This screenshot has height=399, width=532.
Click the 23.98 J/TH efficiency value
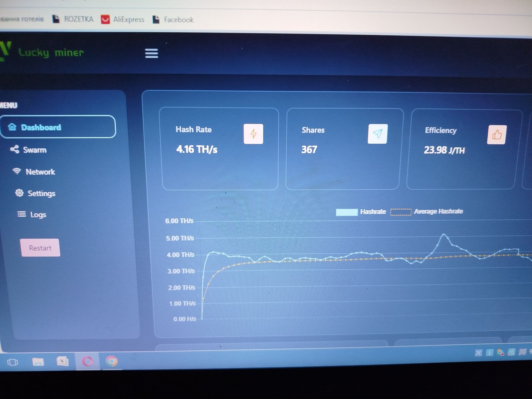click(444, 150)
